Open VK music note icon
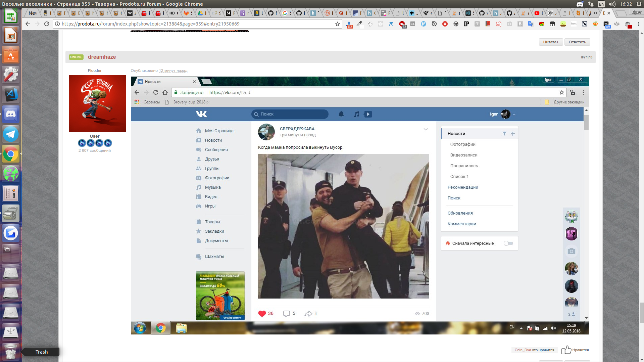 click(x=357, y=114)
